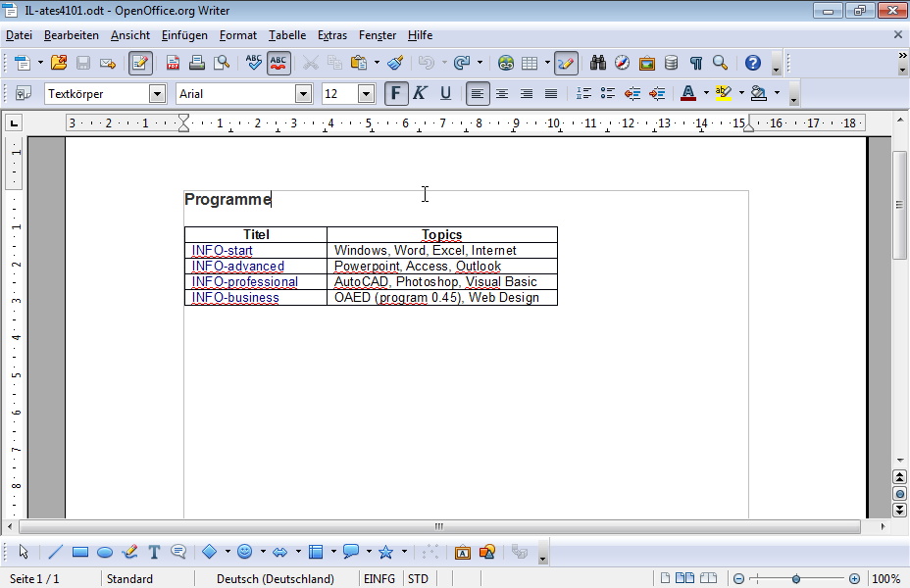Image resolution: width=910 pixels, height=588 pixels.
Task: Follow the INFO-advanced link
Action: click(238, 267)
